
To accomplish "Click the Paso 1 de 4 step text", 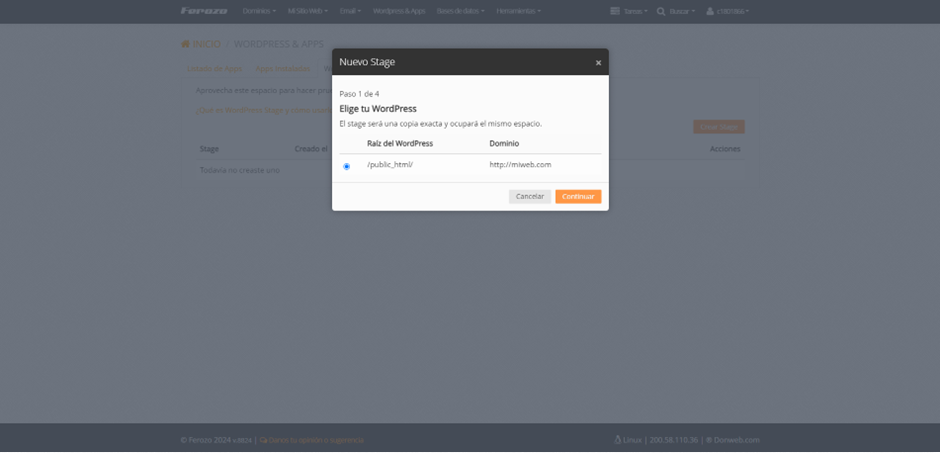I will tap(359, 94).
